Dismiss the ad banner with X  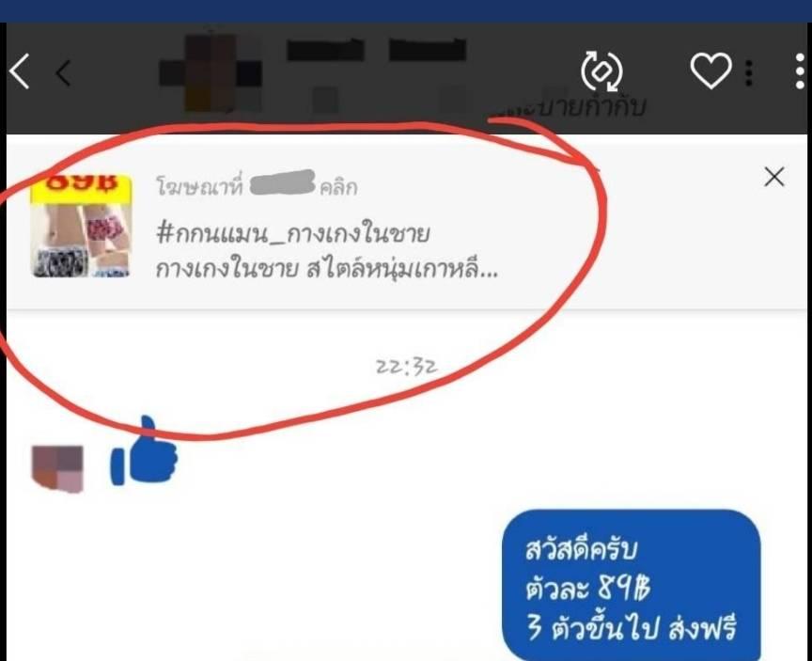tap(774, 177)
